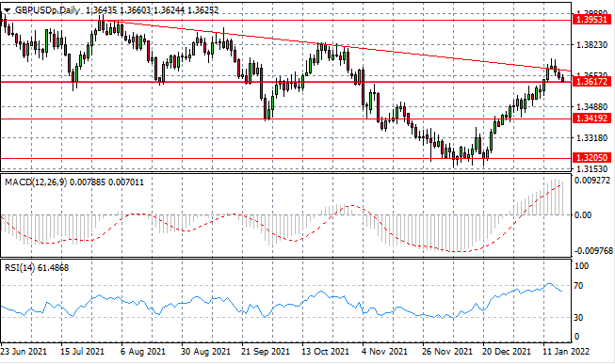Click the 6 Aug 2021 date label

(x=143, y=352)
